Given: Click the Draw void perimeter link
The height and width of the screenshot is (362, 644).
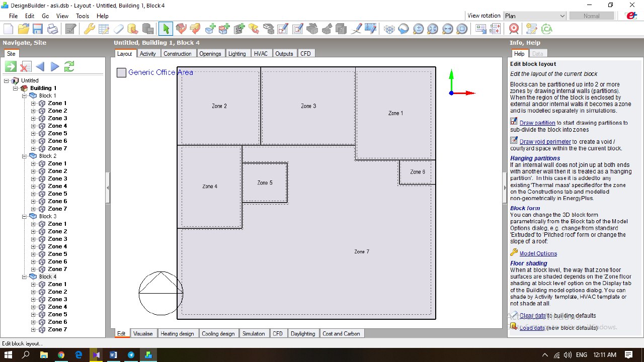Looking at the screenshot, I should point(545,142).
